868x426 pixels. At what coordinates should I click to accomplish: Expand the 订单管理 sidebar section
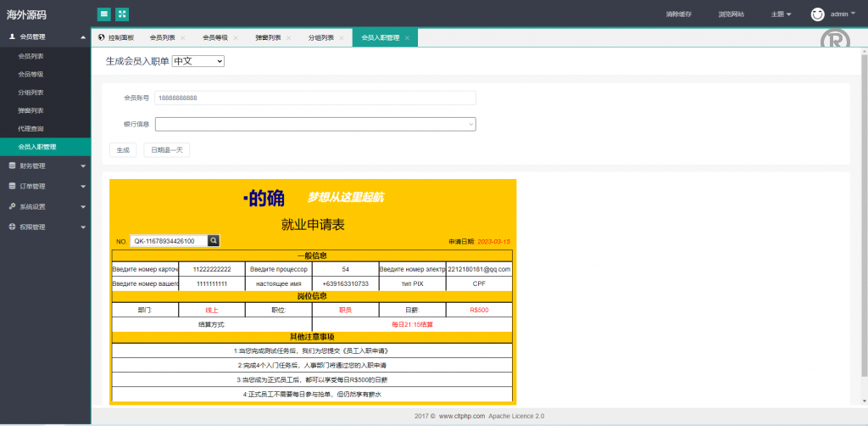(x=45, y=186)
